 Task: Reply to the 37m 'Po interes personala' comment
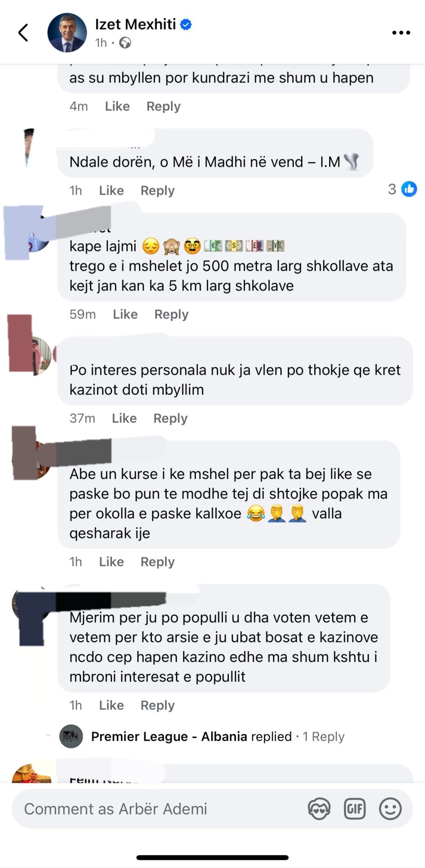[x=170, y=418]
